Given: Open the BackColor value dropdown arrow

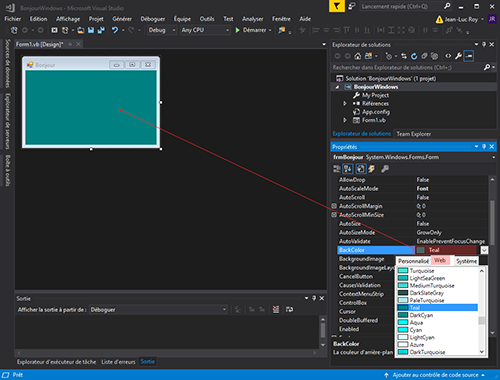Looking at the screenshot, I should [484, 250].
